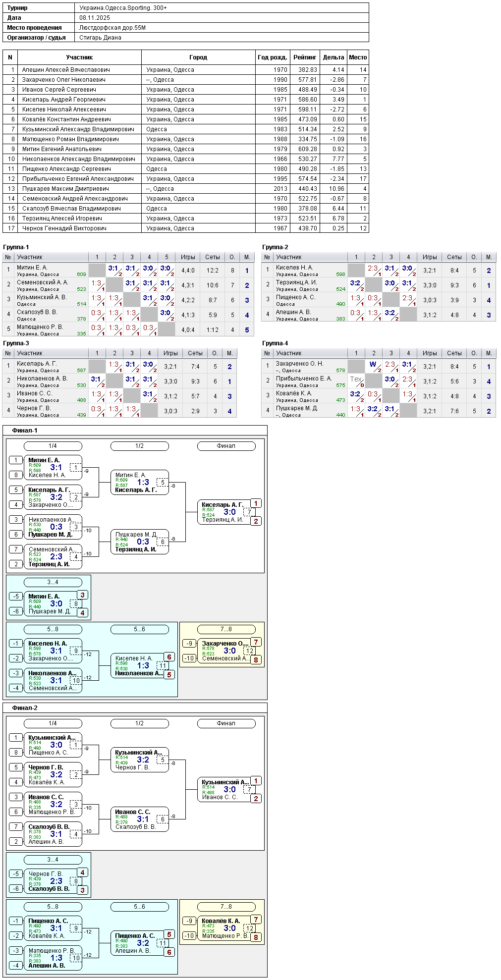
Task: Click score 3:2 Киселарь vs Захарченко quarterfinal
Action: (x=56, y=497)
